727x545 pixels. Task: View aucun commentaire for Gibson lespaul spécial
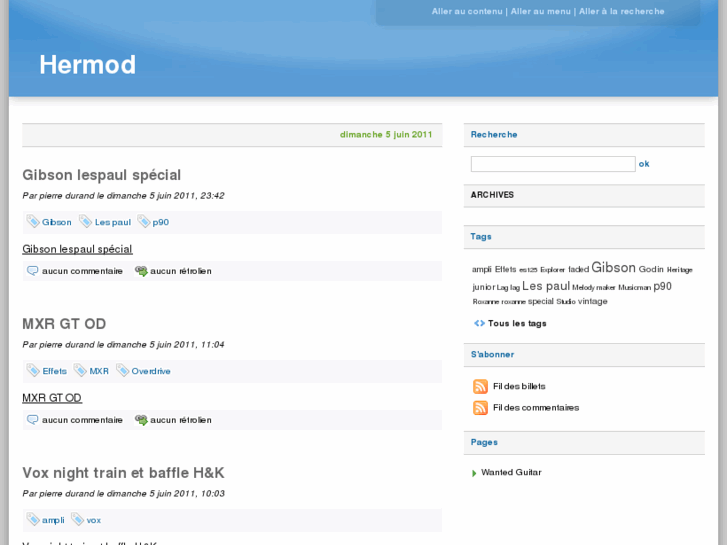tap(82, 271)
